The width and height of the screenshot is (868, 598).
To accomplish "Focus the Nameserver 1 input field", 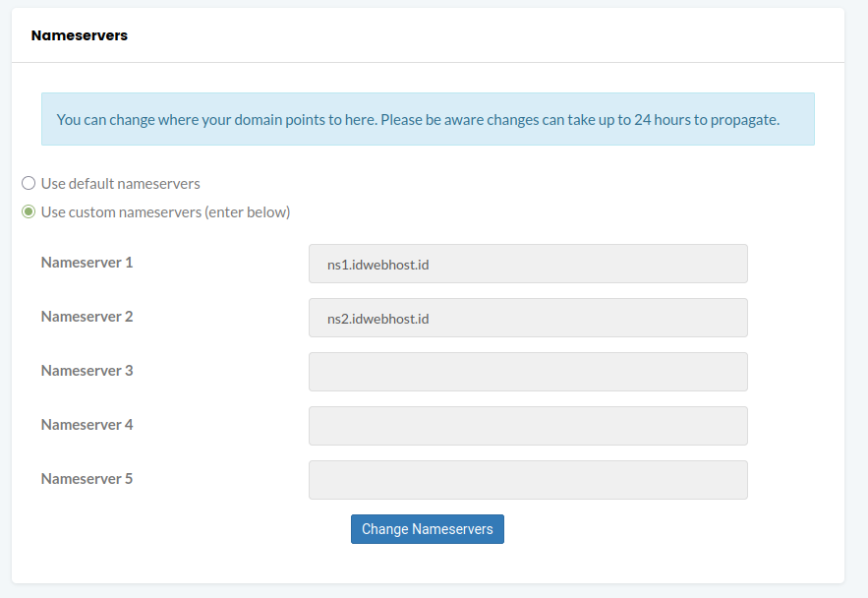I will click(x=528, y=264).
